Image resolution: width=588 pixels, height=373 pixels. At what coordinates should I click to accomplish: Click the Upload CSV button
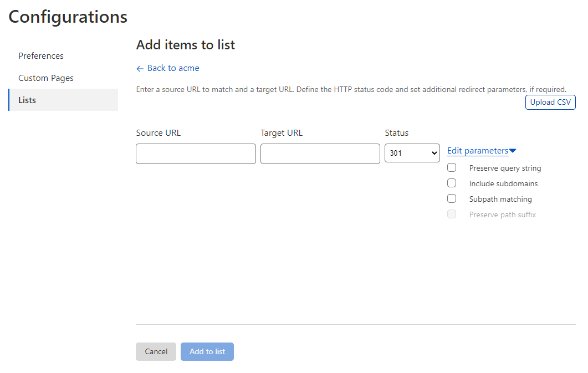(550, 102)
